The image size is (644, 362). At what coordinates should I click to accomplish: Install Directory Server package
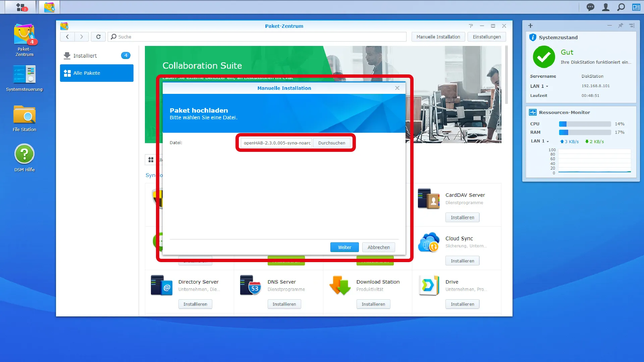coord(195,304)
